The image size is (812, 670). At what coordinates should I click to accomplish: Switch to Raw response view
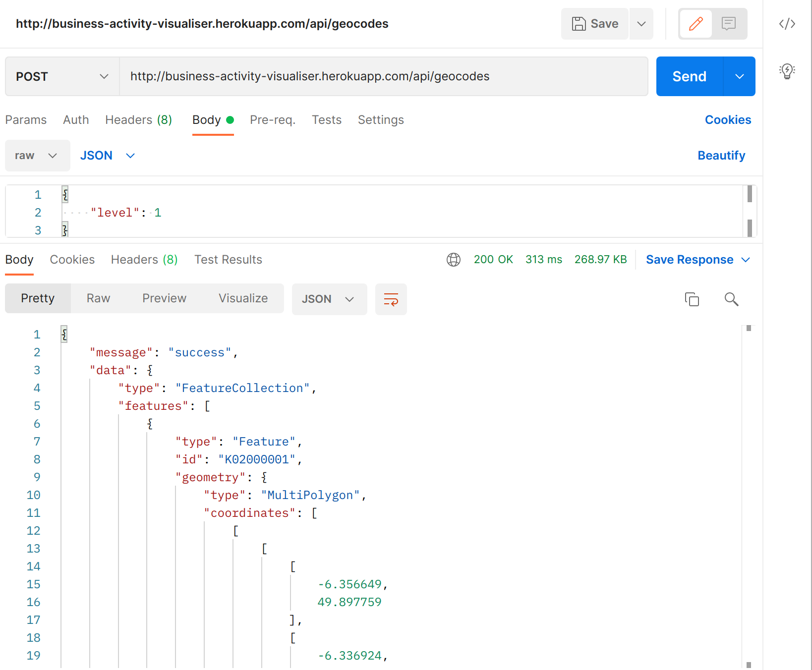point(98,298)
